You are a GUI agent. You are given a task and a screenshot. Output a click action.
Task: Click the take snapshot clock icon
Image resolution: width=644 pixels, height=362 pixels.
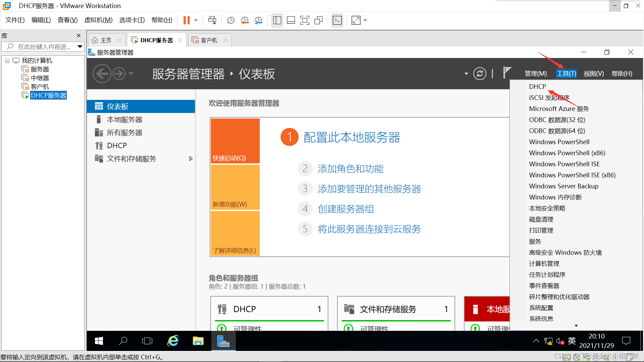click(x=230, y=20)
